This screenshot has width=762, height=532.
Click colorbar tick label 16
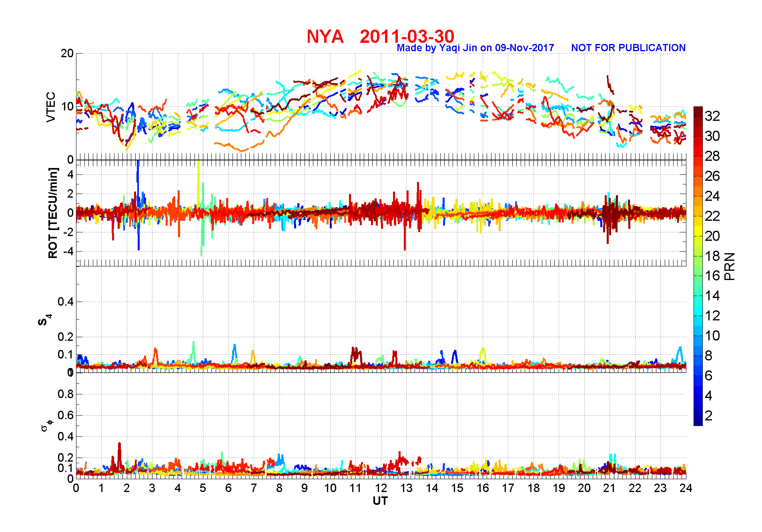coord(712,276)
